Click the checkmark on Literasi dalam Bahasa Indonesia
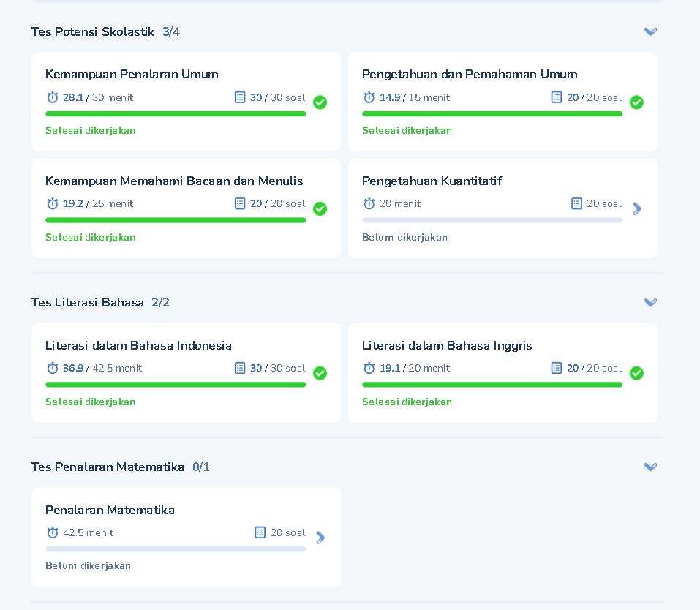 (x=320, y=373)
